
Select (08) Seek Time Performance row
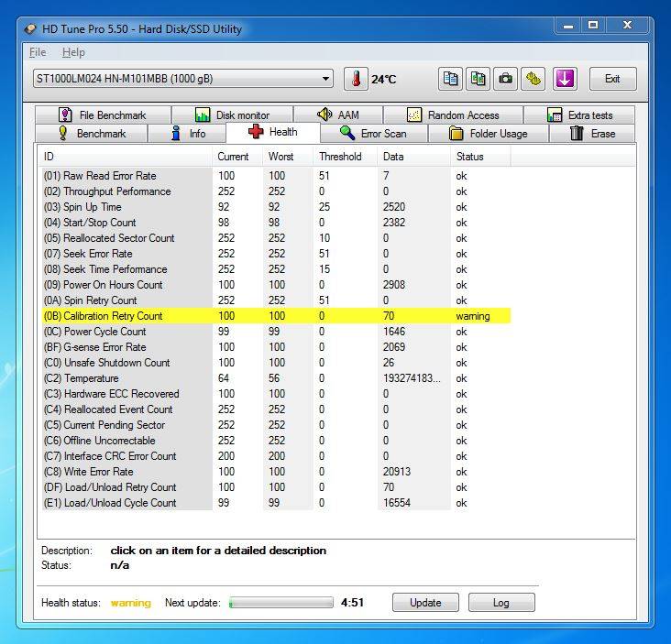276,269
